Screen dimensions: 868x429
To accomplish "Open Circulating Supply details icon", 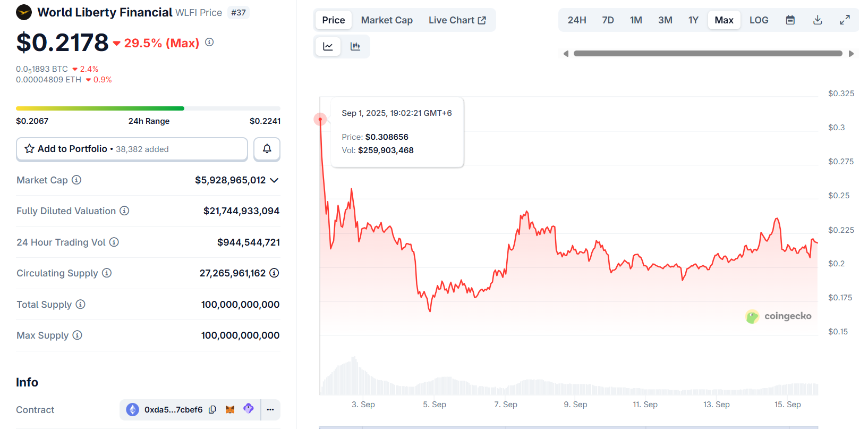I will [274, 273].
